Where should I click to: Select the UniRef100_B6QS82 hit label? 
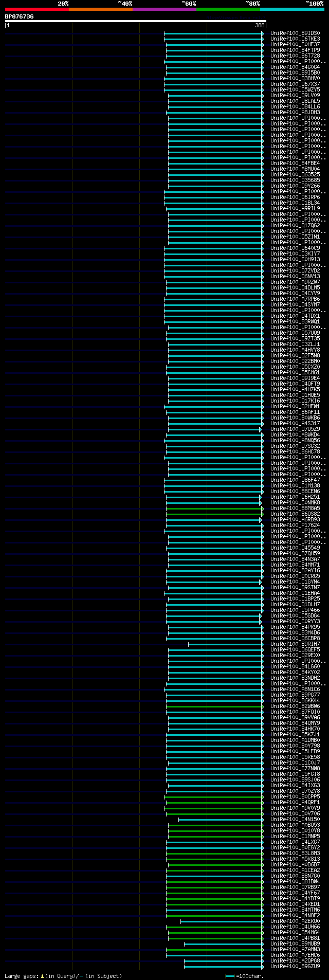pos(295,514)
